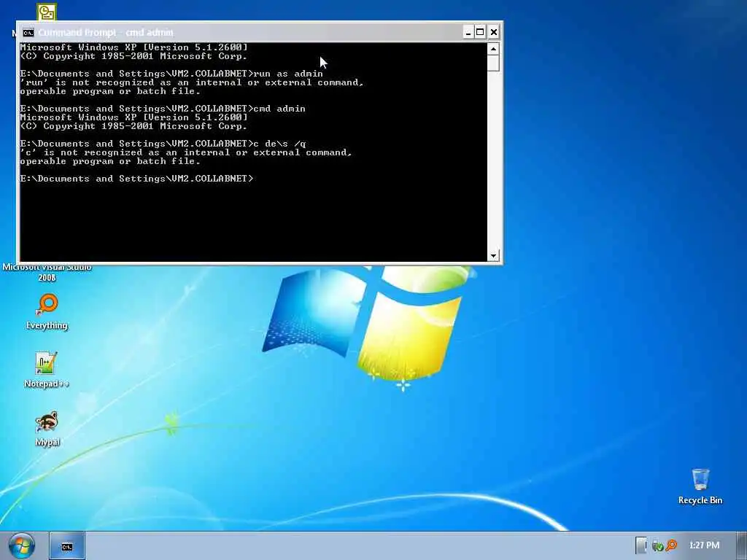Click the console scrollbar up arrow
This screenshot has height=560, width=747.
click(x=493, y=49)
